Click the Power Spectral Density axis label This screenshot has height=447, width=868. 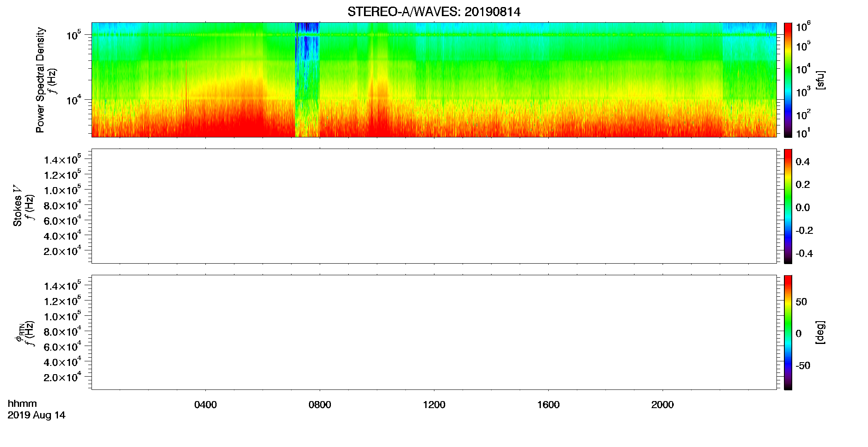pos(40,80)
